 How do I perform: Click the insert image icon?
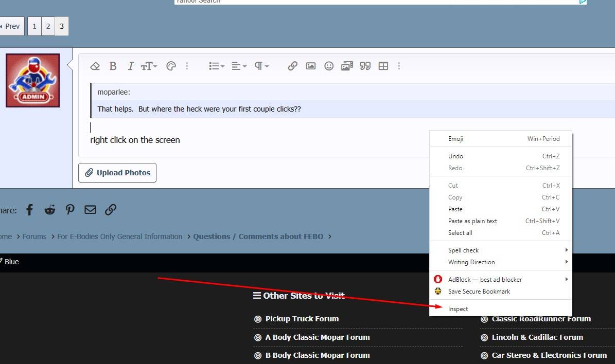coord(311,66)
